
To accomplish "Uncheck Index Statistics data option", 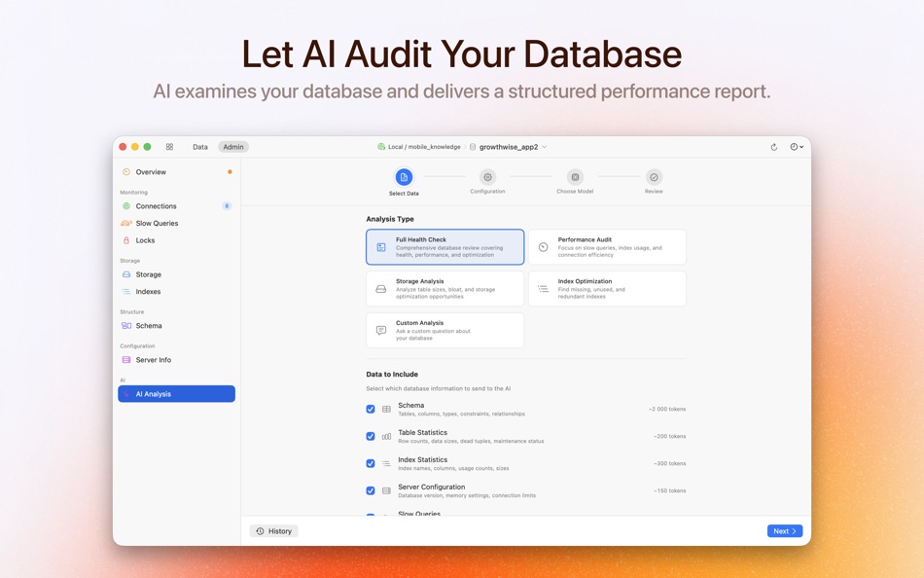I will 370,463.
